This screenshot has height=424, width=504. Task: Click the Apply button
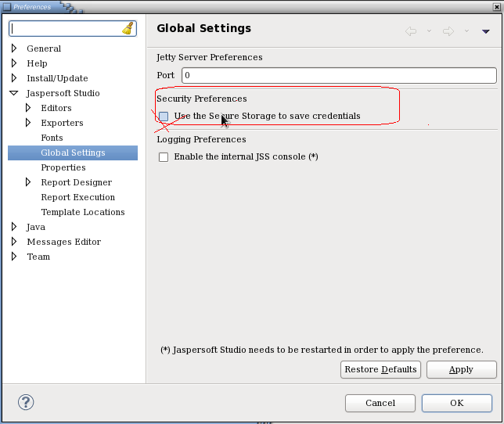(462, 369)
